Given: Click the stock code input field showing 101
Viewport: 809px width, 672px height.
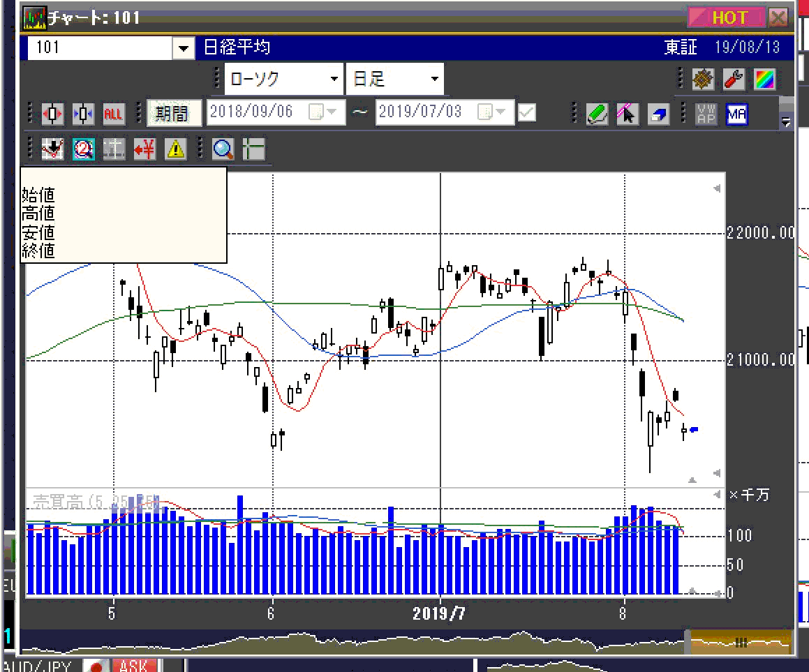Looking at the screenshot, I should pos(101,48).
